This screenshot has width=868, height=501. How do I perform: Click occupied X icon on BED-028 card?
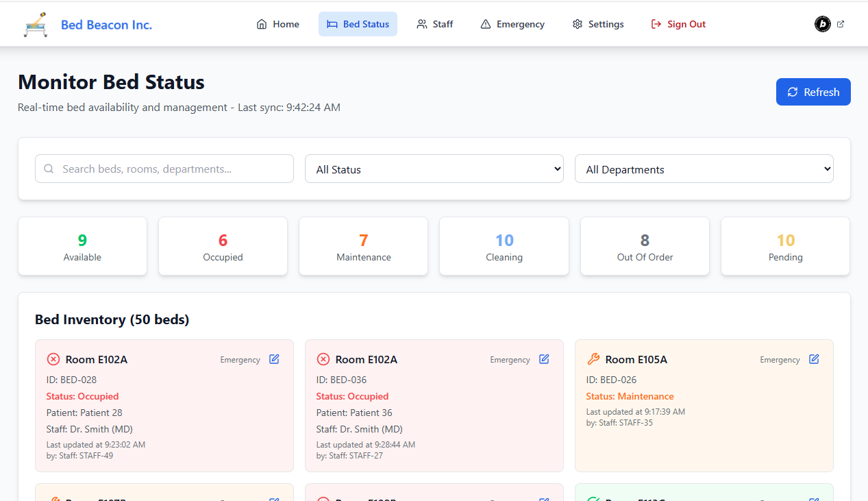[x=53, y=359]
